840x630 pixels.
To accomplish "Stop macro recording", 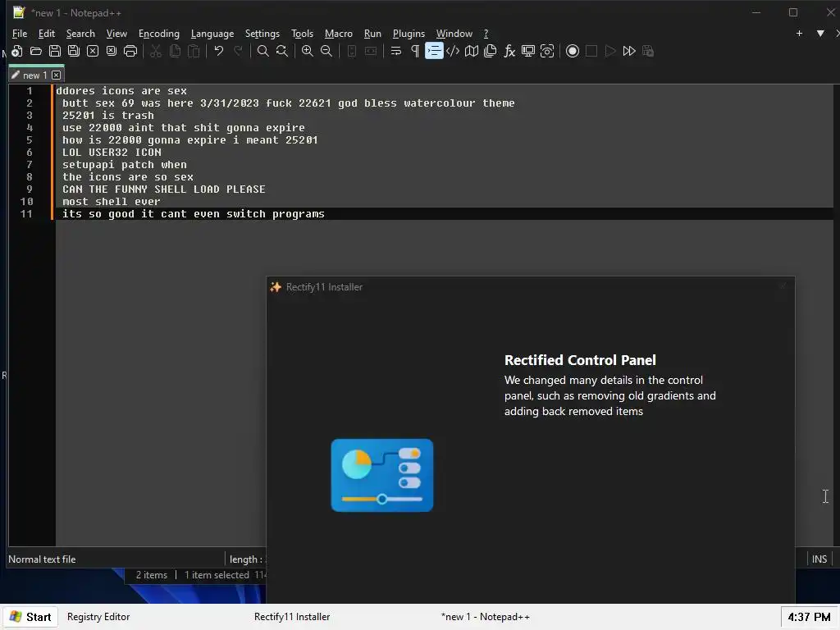I will pyautogui.click(x=591, y=51).
